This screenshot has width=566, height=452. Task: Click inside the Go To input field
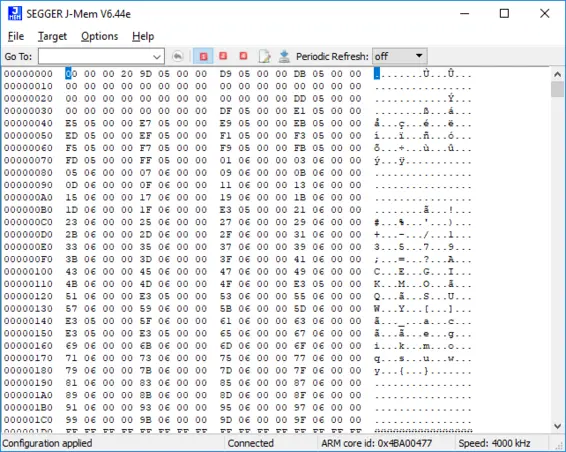(x=95, y=57)
